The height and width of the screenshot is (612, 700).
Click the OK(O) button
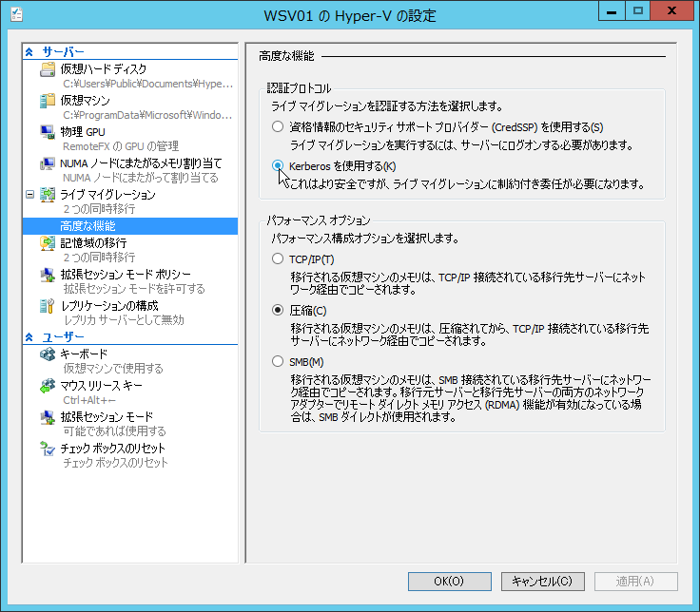coord(450,582)
